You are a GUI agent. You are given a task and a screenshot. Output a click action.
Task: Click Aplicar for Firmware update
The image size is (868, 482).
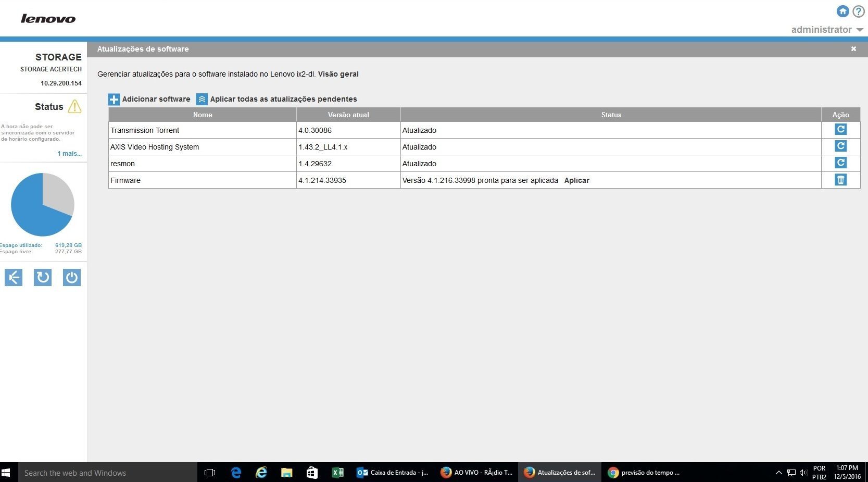[577, 180]
